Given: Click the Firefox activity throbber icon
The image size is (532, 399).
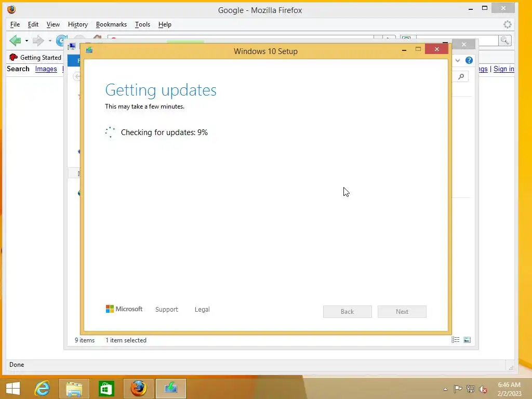Looking at the screenshot, I should 507,24.
